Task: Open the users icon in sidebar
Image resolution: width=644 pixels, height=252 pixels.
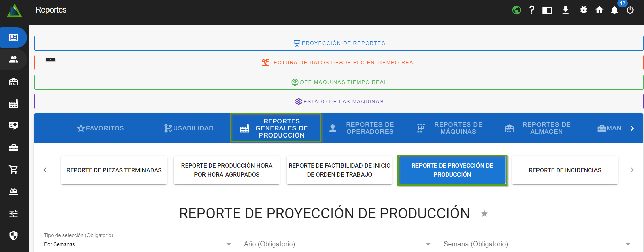Action: (x=14, y=60)
